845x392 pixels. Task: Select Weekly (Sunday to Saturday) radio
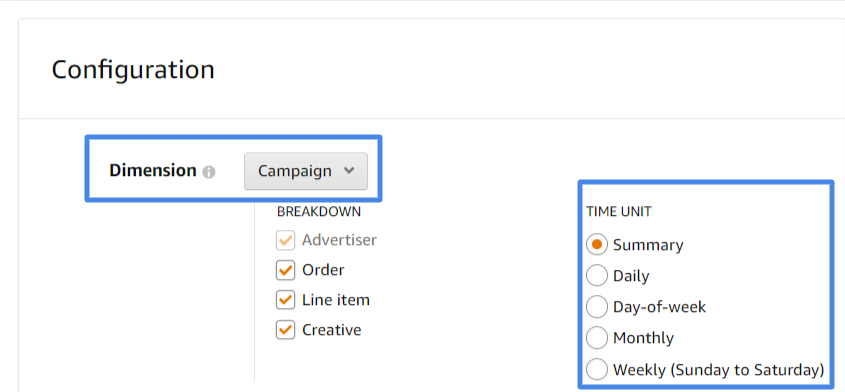[597, 369]
